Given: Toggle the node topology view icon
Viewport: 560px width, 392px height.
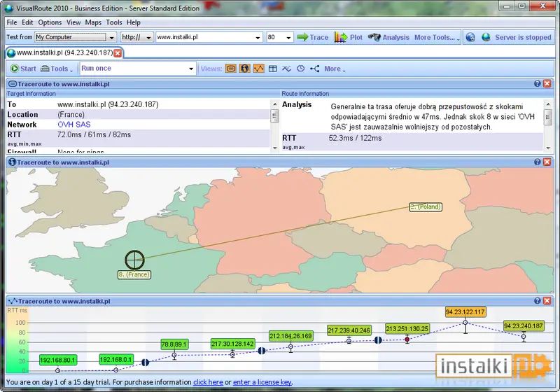Looking at the screenshot, I should coord(314,69).
